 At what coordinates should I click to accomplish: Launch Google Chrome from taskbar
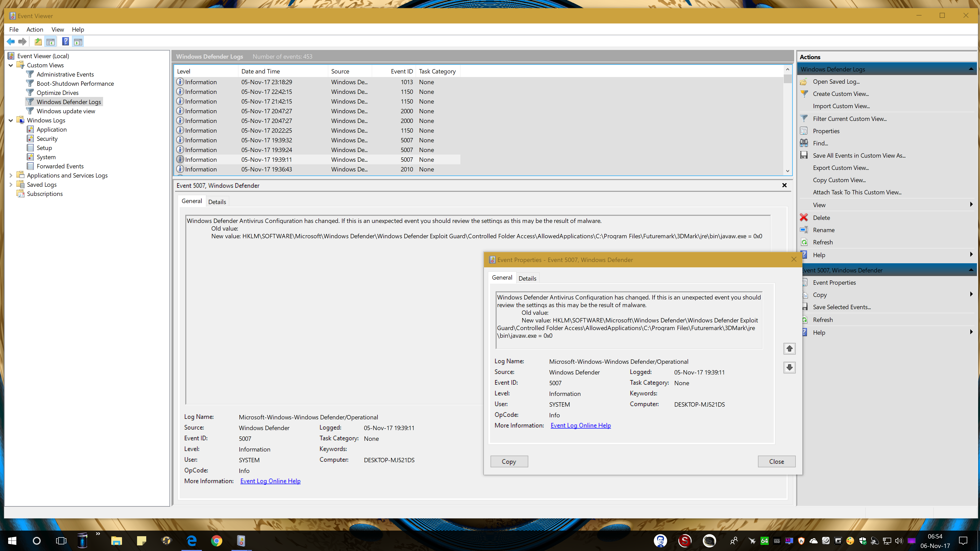point(216,540)
